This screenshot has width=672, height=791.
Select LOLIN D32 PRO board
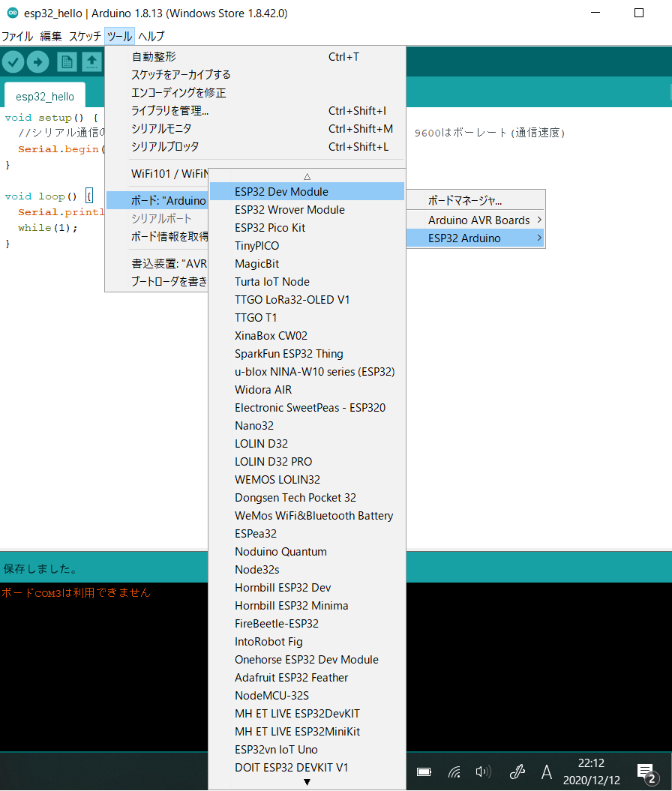[307, 462]
